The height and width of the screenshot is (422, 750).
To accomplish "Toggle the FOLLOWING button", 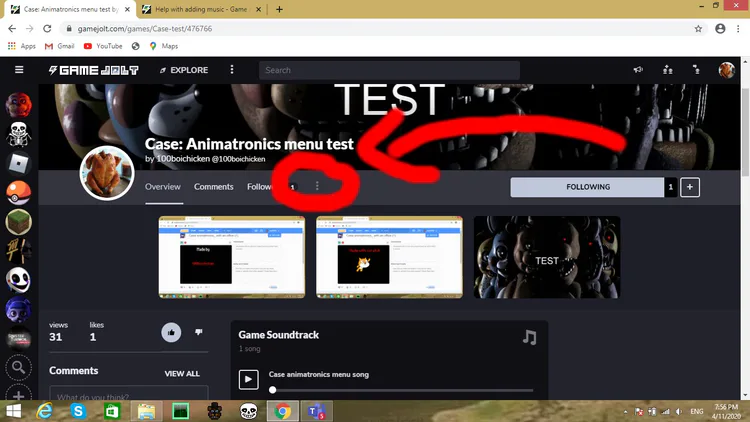I will tap(587, 187).
